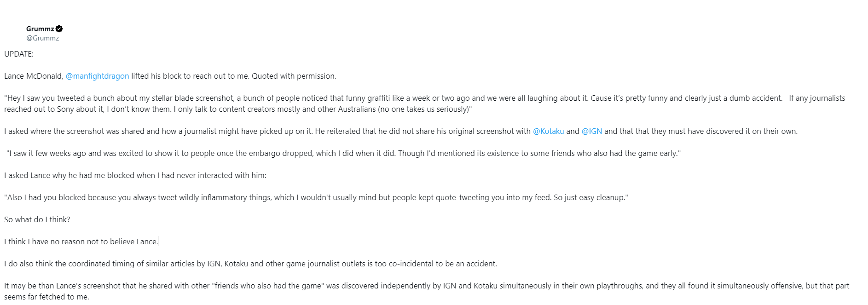Click the paragraph about "coordinated timing of similar articles"
The width and height of the screenshot is (868, 305).
pos(250,264)
